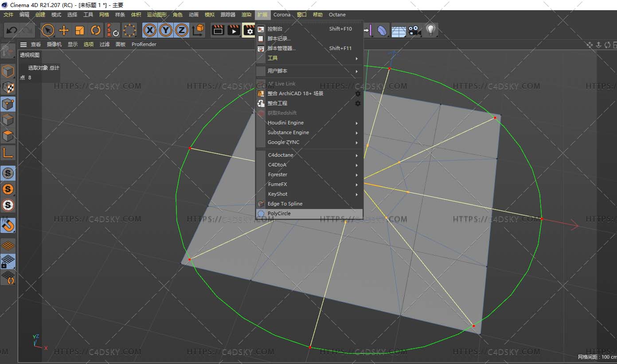This screenshot has width=617, height=364.
Task: Expand C4DtoA submenu
Action: 309,165
